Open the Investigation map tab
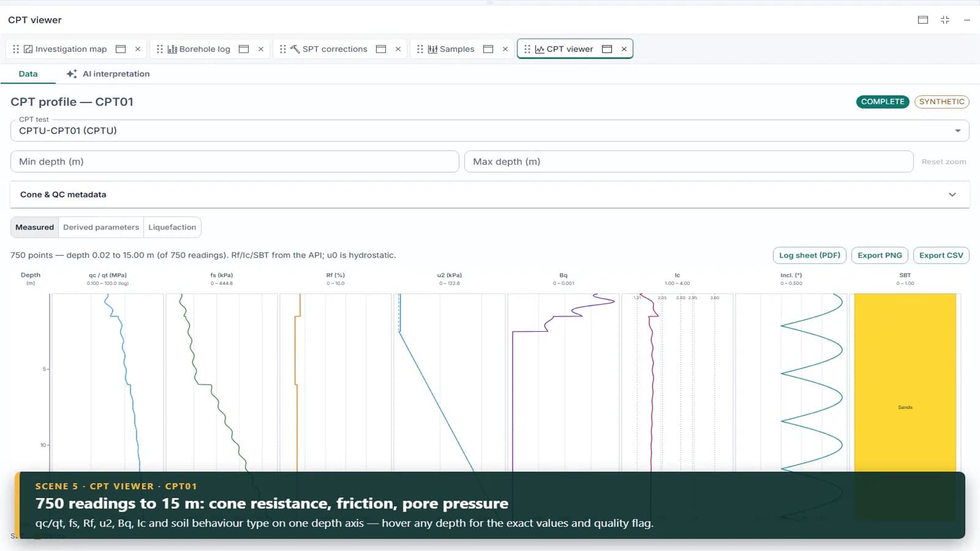980x551 pixels. pyautogui.click(x=70, y=49)
